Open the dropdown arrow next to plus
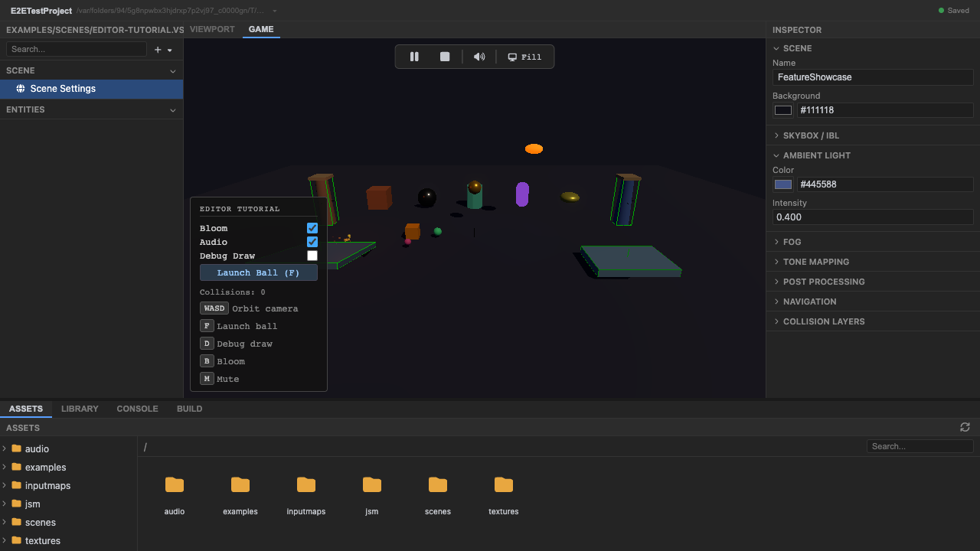The height and width of the screenshot is (551, 980). pyautogui.click(x=170, y=50)
